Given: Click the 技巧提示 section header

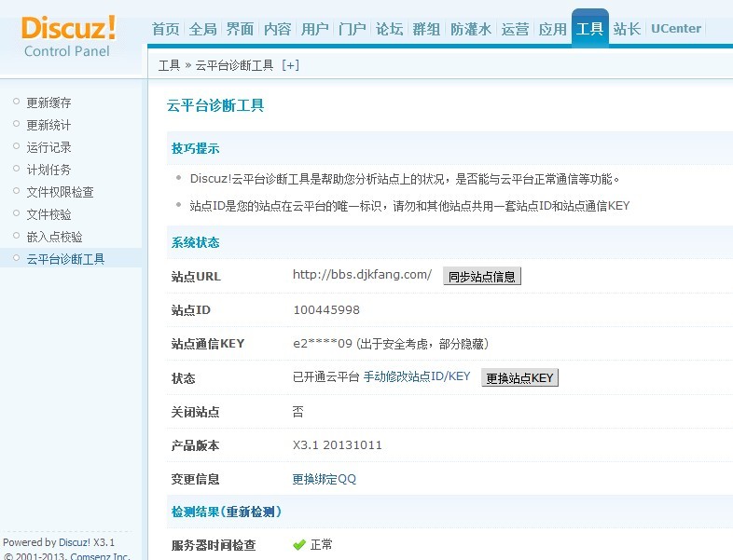Looking at the screenshot, I should [x=196, y=148].
